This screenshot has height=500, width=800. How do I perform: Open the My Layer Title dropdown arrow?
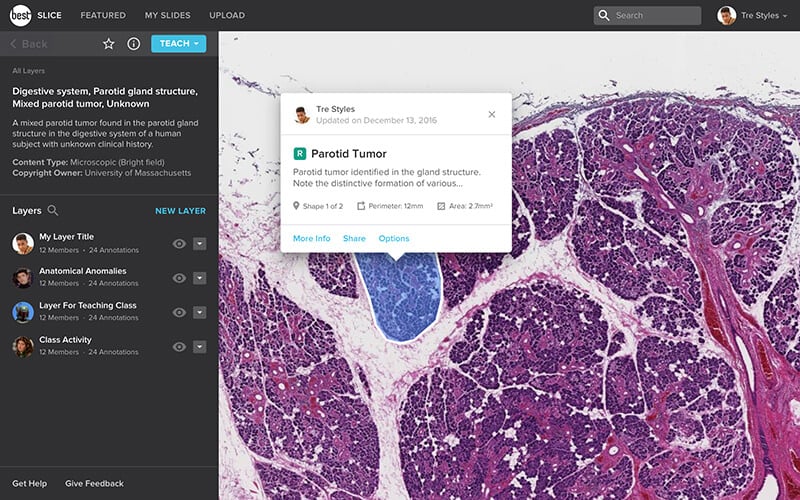199,244
